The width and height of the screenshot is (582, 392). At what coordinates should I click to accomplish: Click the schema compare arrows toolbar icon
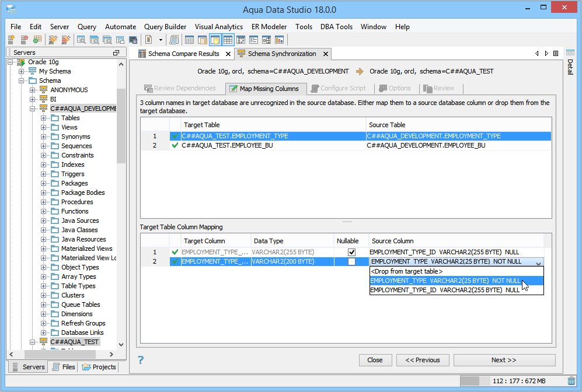[x=241, y=39]
